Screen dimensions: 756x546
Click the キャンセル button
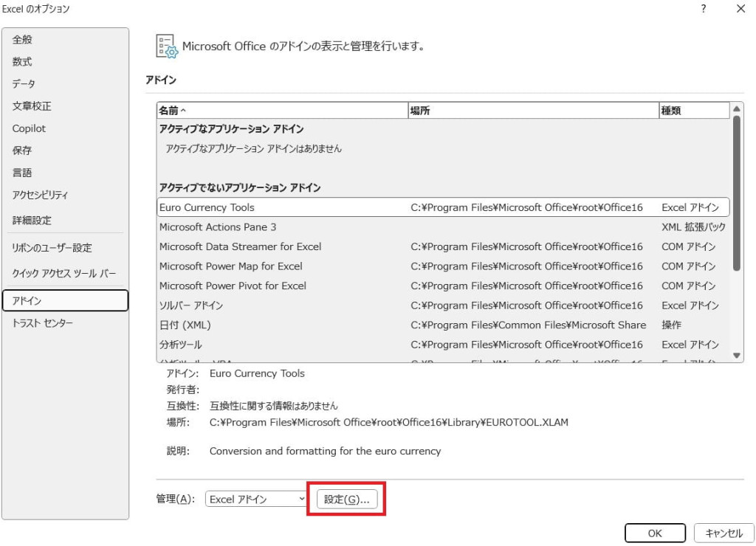[724, 533]
